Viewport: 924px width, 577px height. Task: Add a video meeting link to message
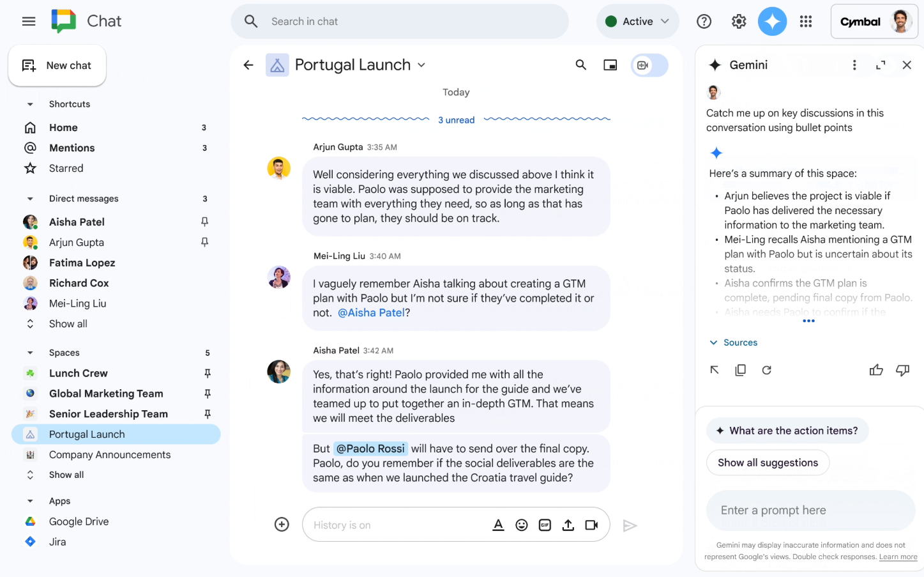(x=592, y=525)
